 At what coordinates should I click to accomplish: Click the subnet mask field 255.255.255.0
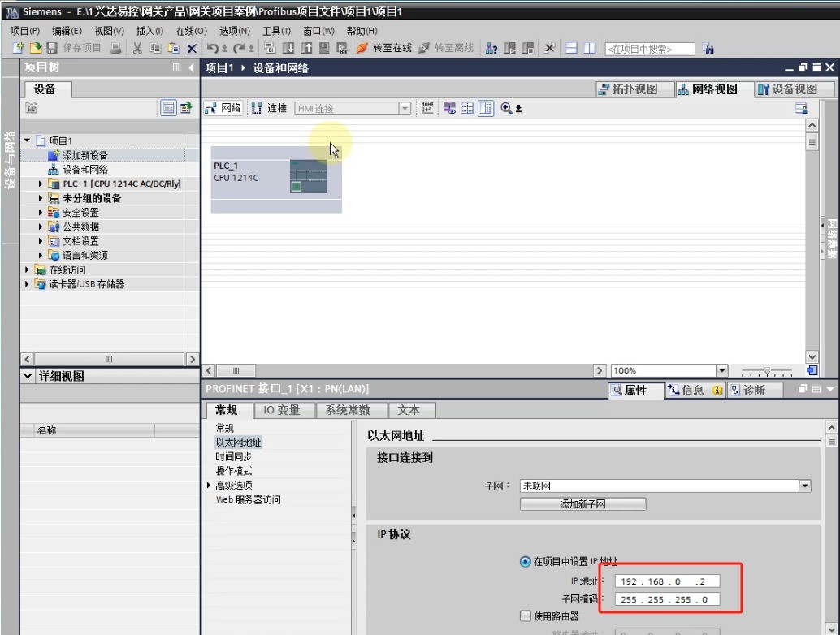point(666,599)
